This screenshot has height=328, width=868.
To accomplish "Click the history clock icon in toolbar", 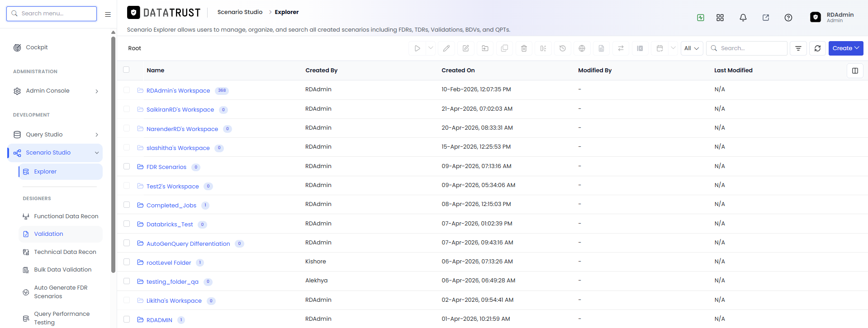I will (563, 48).
